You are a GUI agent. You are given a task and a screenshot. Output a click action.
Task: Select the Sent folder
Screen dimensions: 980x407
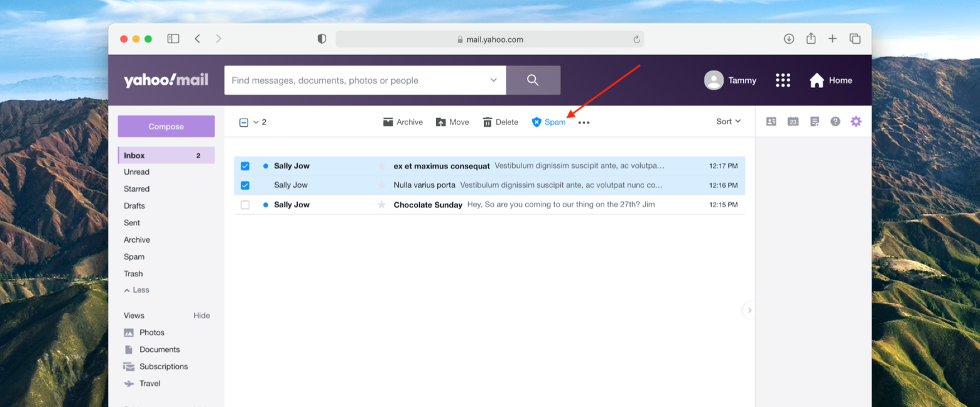coord(132,223)
